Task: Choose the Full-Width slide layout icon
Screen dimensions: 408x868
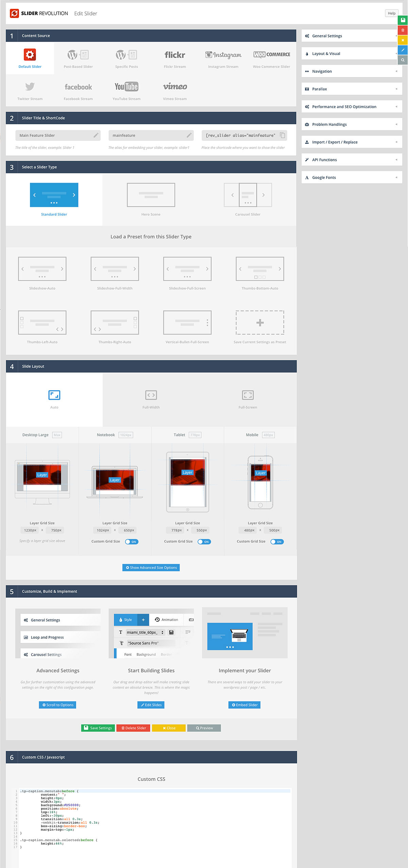Action: 151,395
